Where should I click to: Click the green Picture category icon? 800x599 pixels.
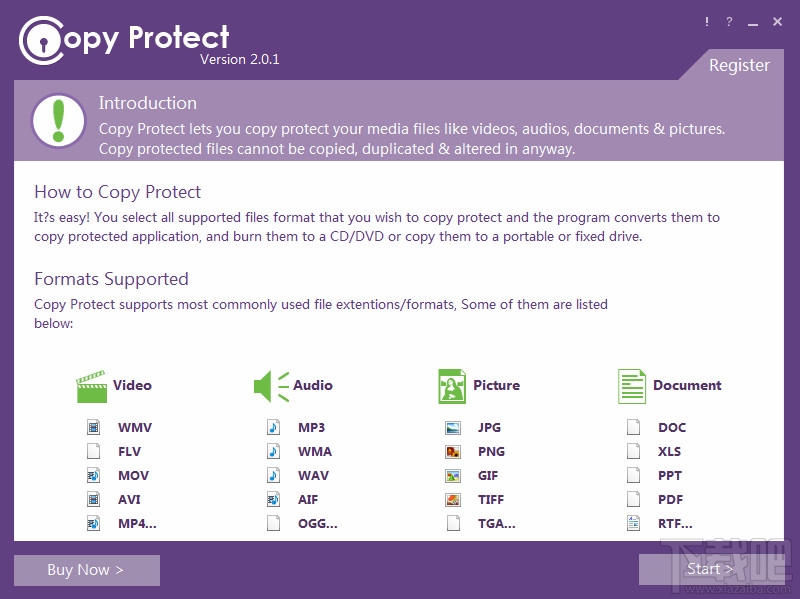[452, 386]
